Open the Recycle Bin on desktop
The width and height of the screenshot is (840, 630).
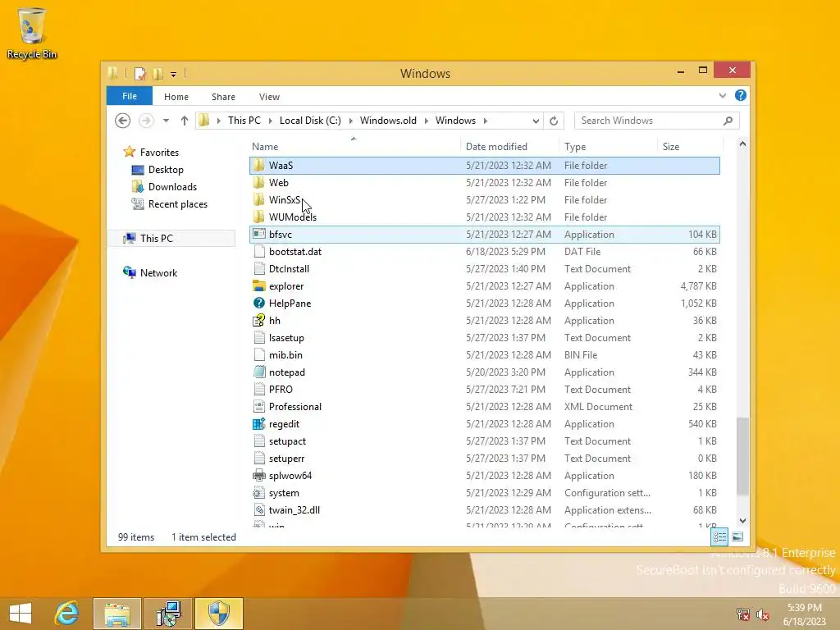(x=32, y=33)
